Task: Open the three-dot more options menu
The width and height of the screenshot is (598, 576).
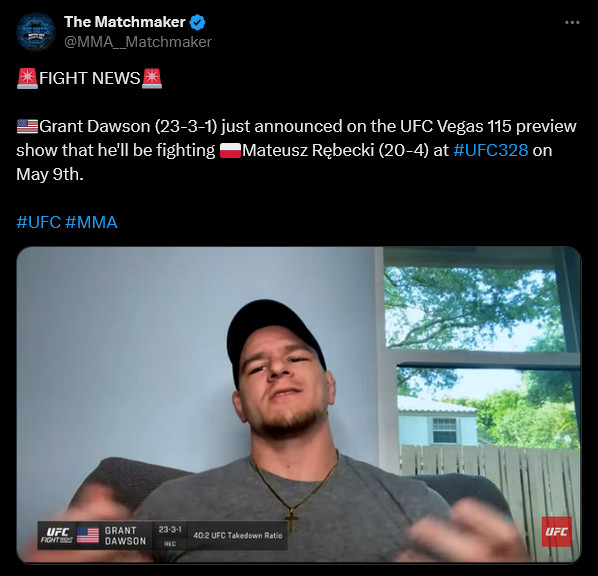Action: (x=572, y=23)
